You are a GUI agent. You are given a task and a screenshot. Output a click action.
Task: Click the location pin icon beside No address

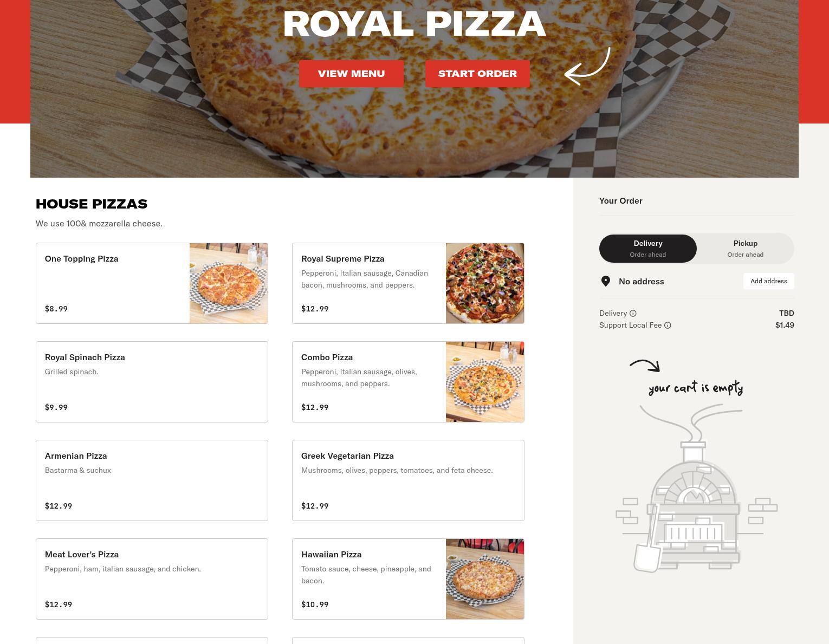tap(606, 281)
